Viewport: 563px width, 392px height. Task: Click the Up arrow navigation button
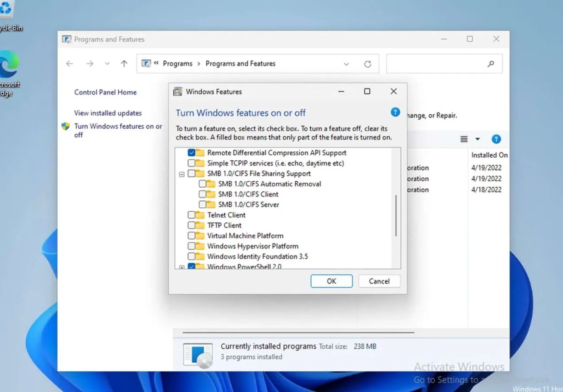click(124, 64)
